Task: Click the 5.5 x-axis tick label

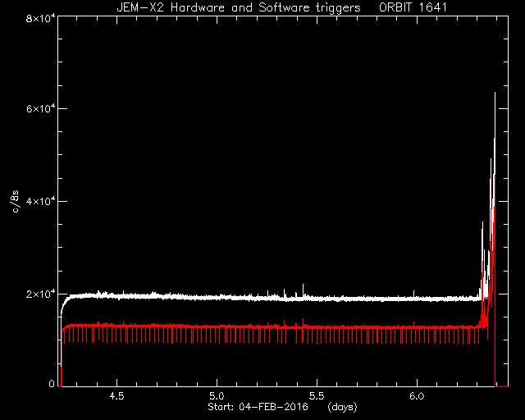Action: pyautogui.click(x=317, y=396)
